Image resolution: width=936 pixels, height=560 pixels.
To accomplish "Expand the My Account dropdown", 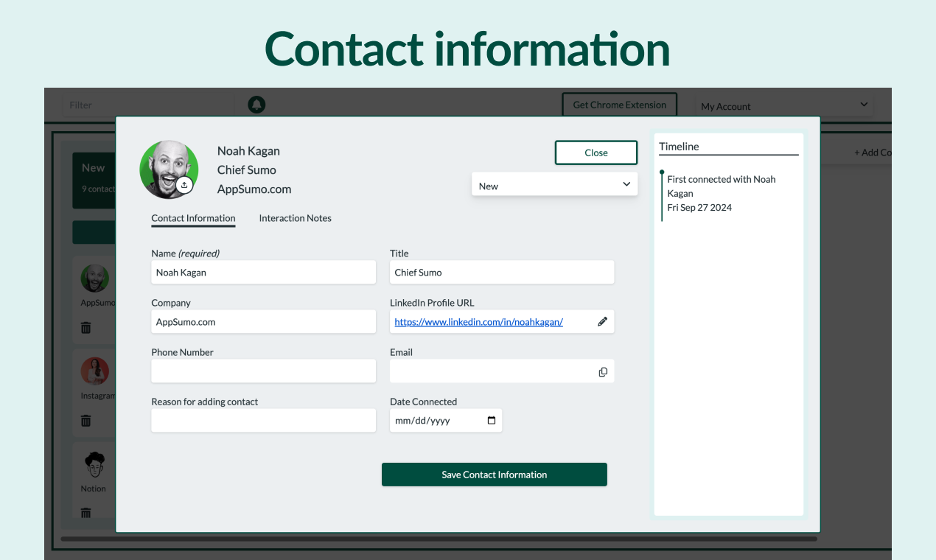I will pos(784,105).
